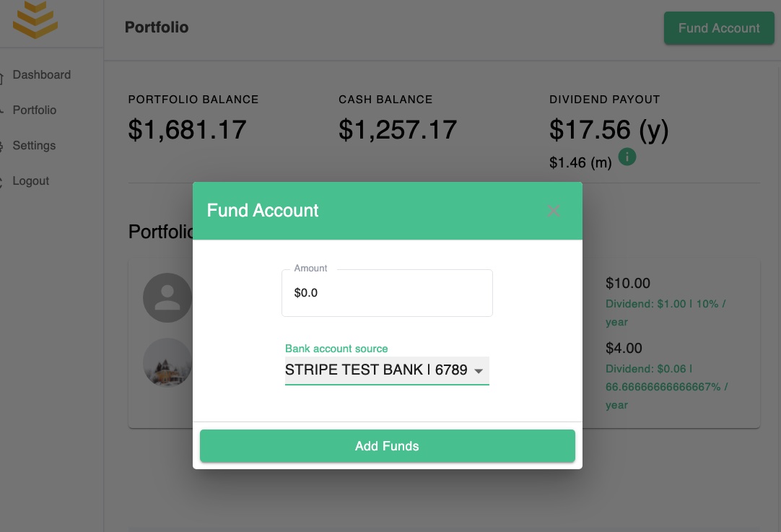
Task: Focus the Amount input field
Action: tap(387, 293)
